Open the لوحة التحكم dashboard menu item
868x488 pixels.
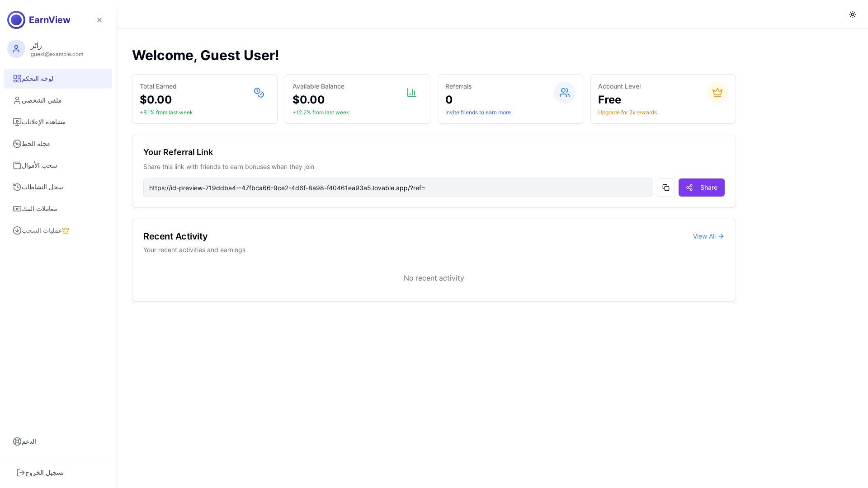pyautogui.click(x=58, y=79)
